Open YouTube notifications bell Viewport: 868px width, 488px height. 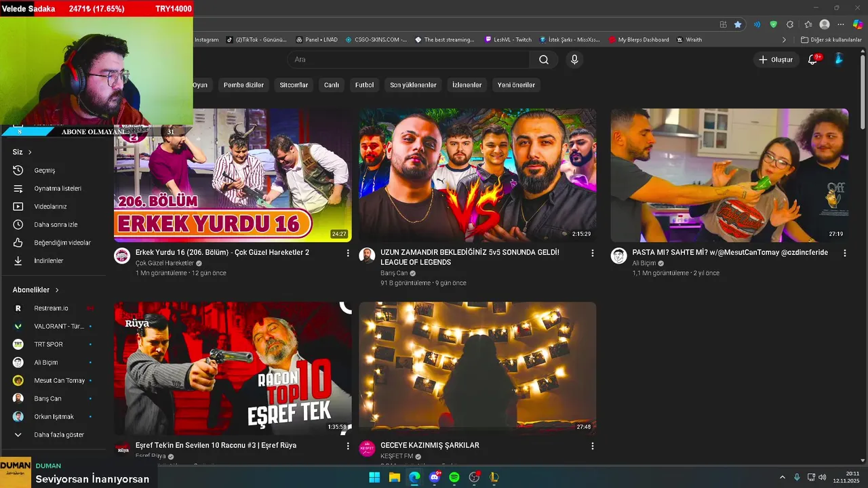click(812, 60)
